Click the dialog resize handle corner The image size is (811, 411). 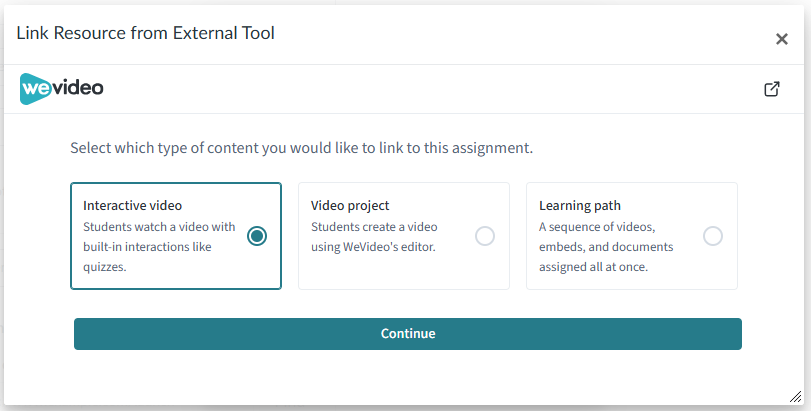[x=795, y=397]
